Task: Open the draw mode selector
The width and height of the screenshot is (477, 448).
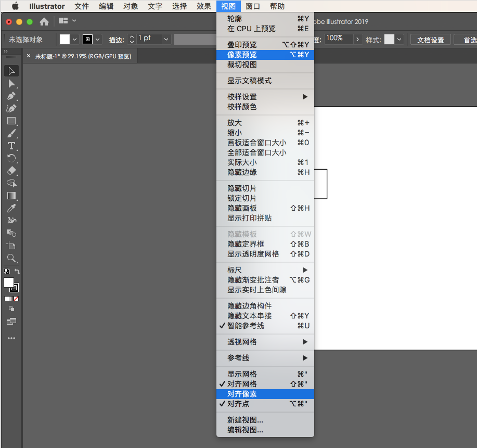Action: tap(11, 309)
